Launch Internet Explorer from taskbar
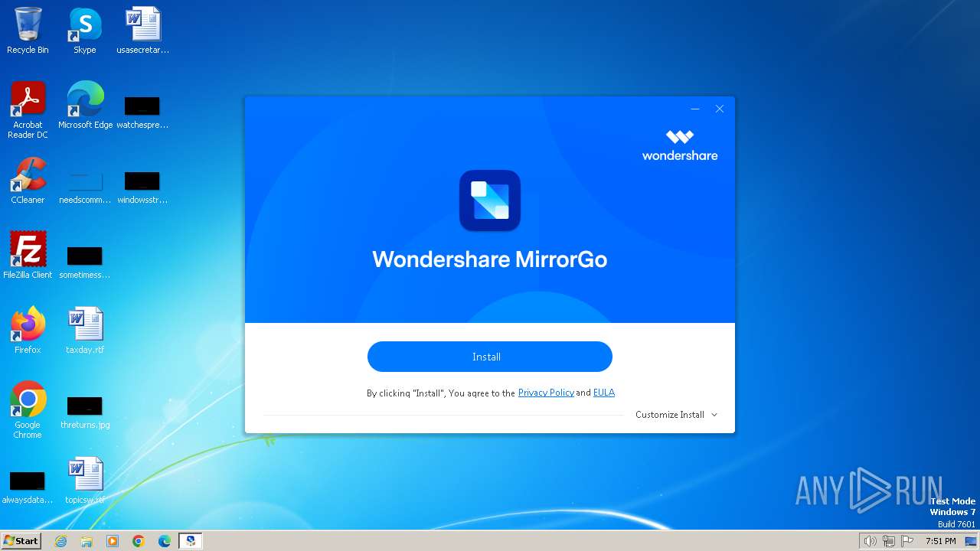Image resolution: width=980 pixels, height=551 pixels. click(x=60, y=541)
